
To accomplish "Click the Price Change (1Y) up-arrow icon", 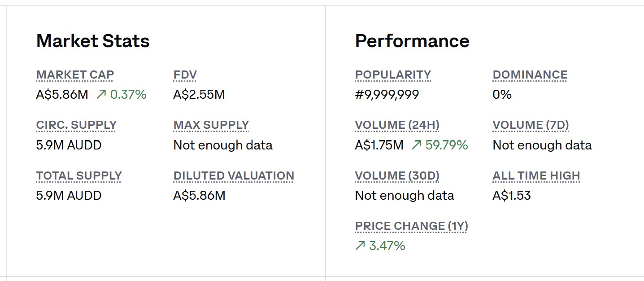I will (x=360, y=246).
